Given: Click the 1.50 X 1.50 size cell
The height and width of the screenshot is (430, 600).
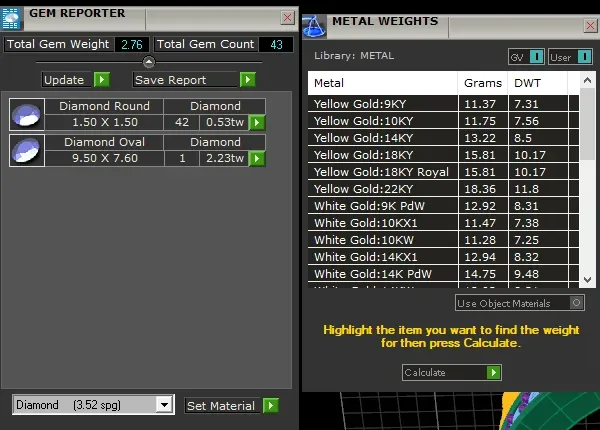Looking at the screenshot, I should tap(104, 122).
